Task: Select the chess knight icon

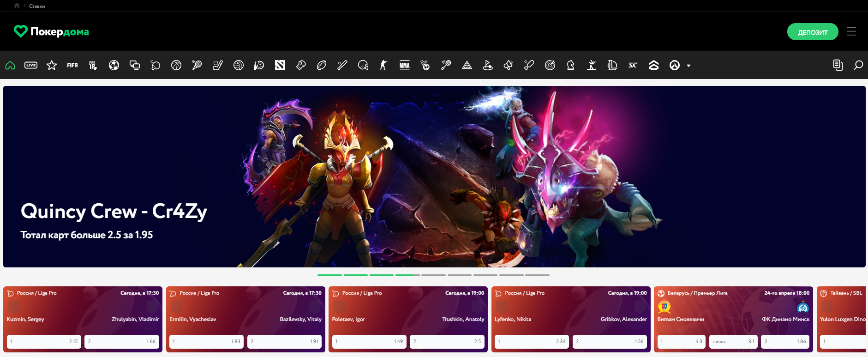Action: (571, 65)
